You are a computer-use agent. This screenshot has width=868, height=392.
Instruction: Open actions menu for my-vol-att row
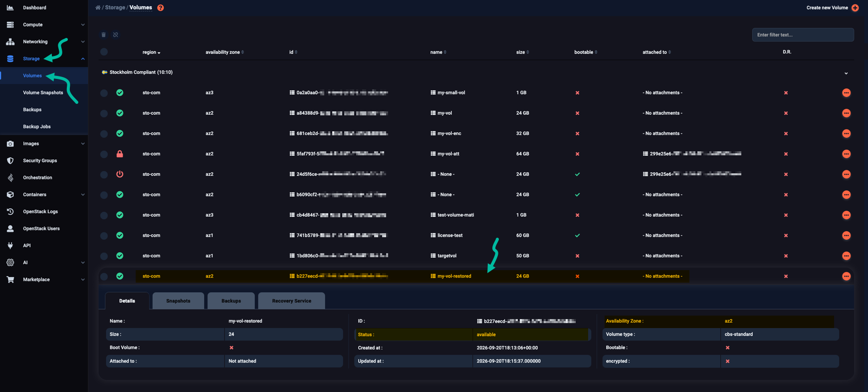[x=846, y=154]
